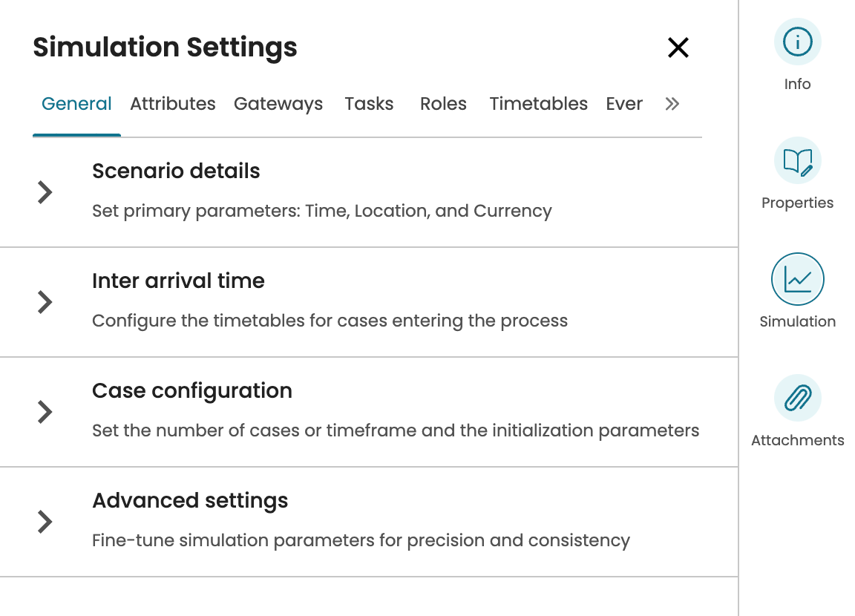This screenshot has width=855, height=616.
Task: Select the Simulation chart icon
Action: tap(797, 279)
